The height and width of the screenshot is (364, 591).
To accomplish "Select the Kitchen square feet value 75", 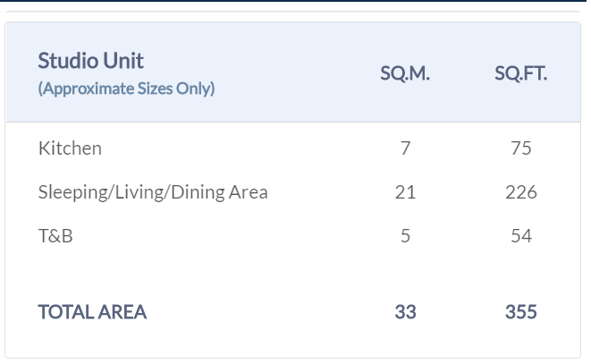I will (x=520, y=148).
